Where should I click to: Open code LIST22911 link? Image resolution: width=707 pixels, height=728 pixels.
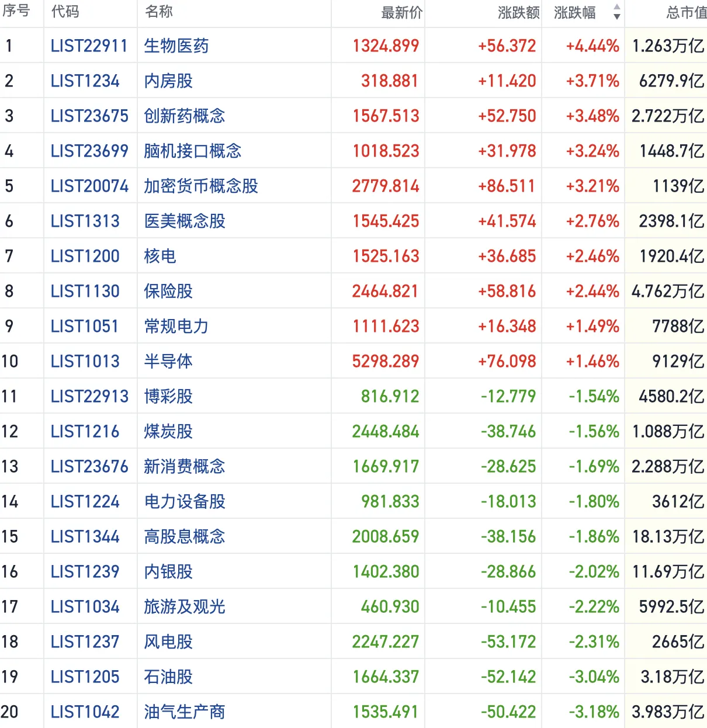pos(89,46)
